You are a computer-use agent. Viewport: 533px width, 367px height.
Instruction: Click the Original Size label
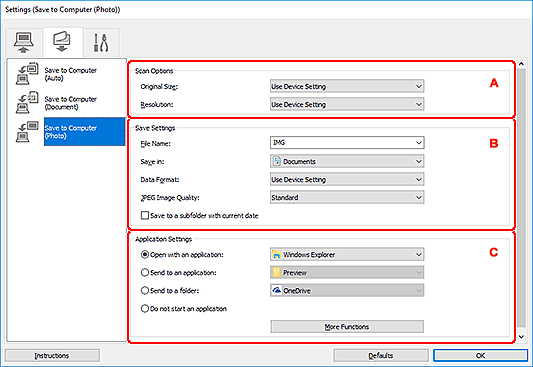[x=159, y=87]
